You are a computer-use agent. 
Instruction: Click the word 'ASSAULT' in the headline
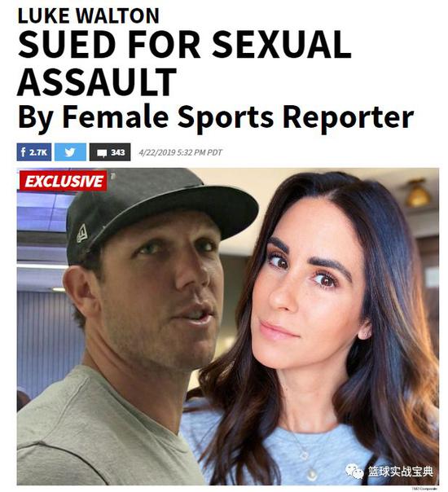[97, 82]
